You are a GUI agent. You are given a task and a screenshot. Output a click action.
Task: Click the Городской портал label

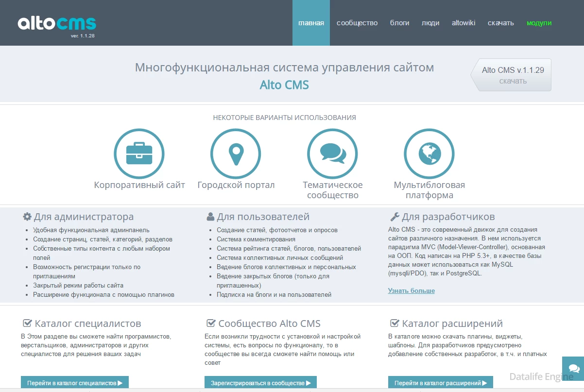[x=236, y=185]
